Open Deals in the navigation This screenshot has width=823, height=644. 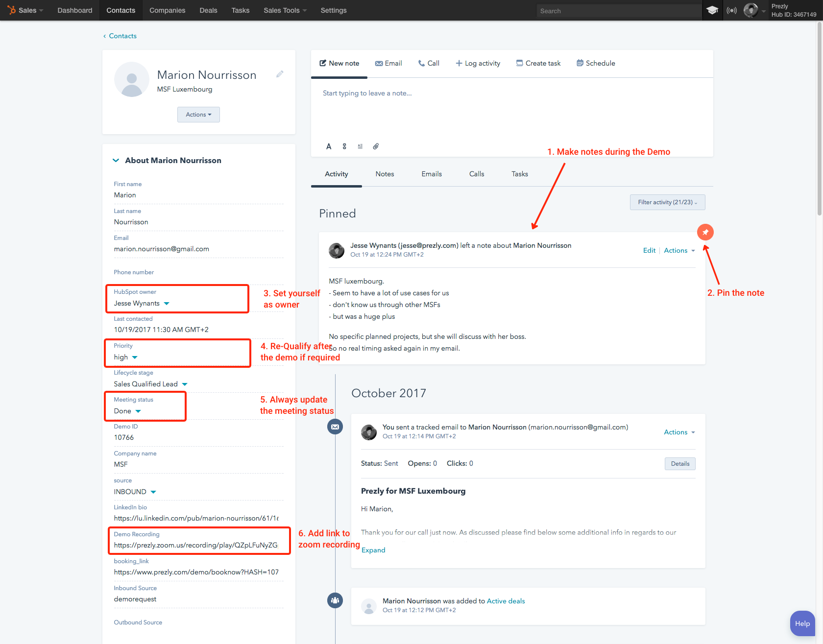tap(209, 10)
